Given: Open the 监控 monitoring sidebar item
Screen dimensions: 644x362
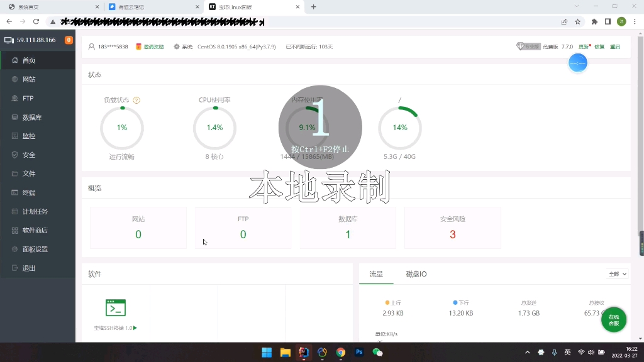Looking at the screenshot, I should click(38, 136).
